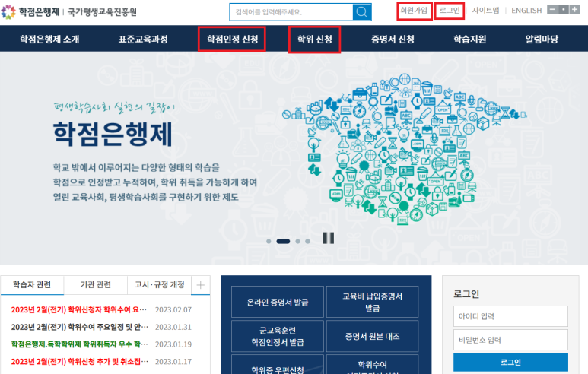The image size is (588, 374).
Task: Click the date 2023.01.31
Action: pos(173,327)
